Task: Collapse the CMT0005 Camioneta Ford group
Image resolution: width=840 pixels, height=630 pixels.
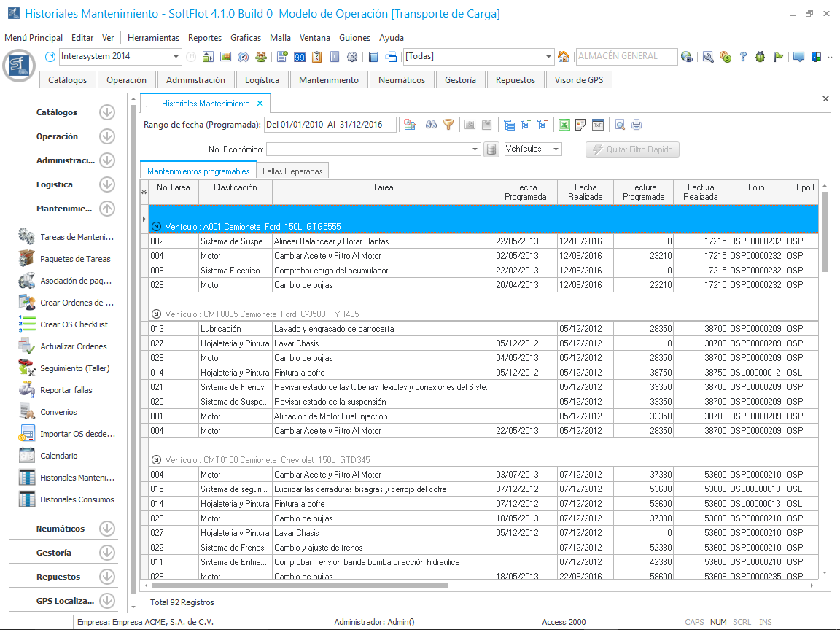Action: pos(156,314)
